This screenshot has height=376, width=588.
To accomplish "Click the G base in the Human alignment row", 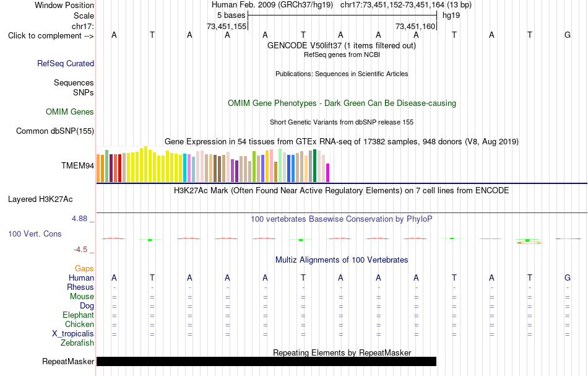I will (x=568, y=278).
